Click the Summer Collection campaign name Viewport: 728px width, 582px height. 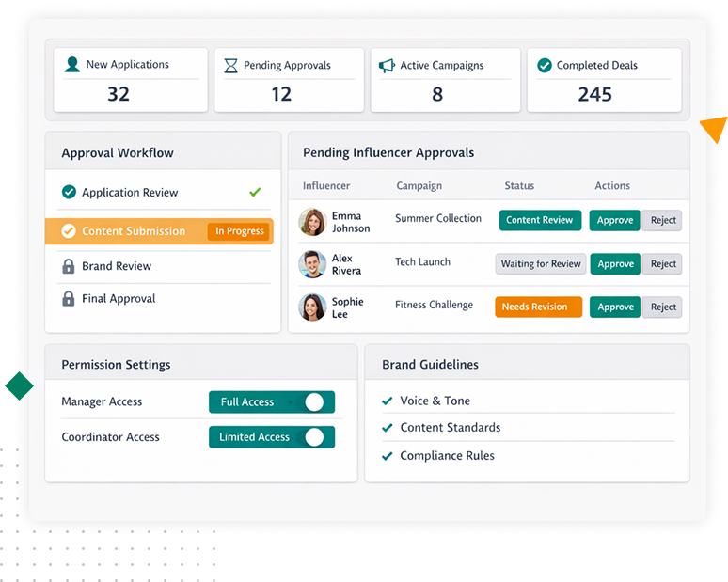[x=437, y=218]
